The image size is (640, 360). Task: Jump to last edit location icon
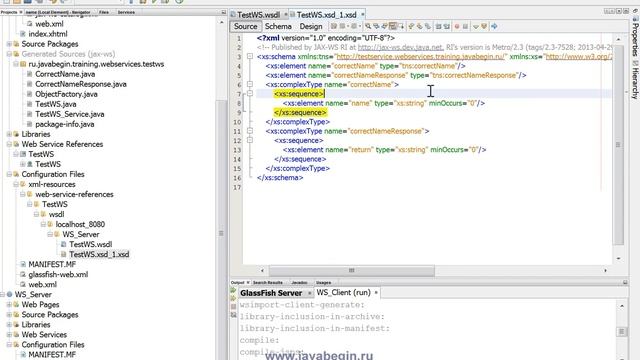coord(333,26)
